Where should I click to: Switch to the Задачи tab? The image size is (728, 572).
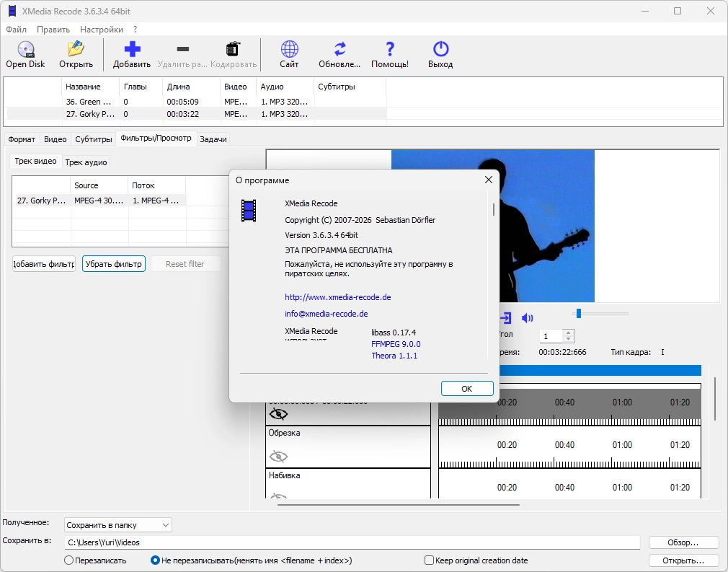[x=213, y=139]
